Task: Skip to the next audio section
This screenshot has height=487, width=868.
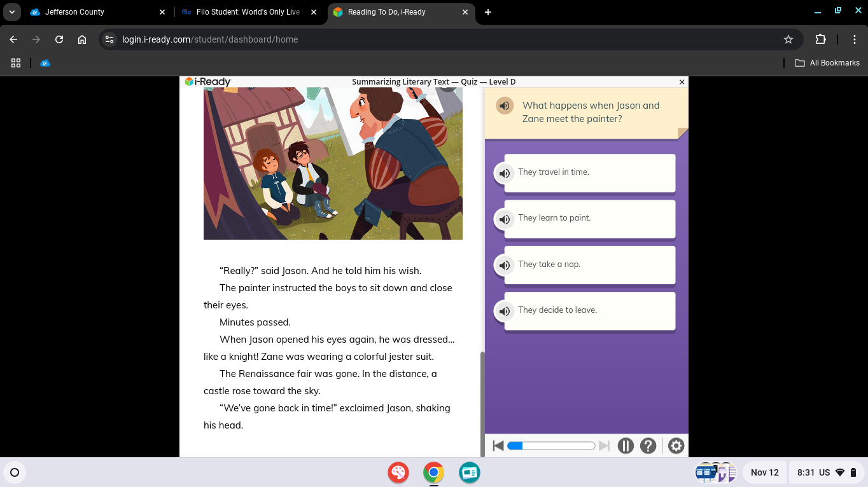Action: pyautogui.click(x=603, y=446)
